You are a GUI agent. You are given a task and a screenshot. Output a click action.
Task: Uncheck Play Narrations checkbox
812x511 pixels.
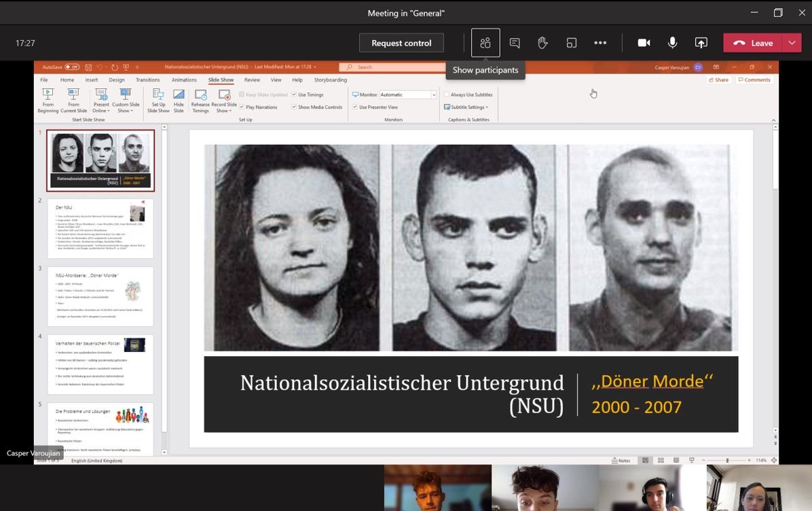(x=242, y=107)
